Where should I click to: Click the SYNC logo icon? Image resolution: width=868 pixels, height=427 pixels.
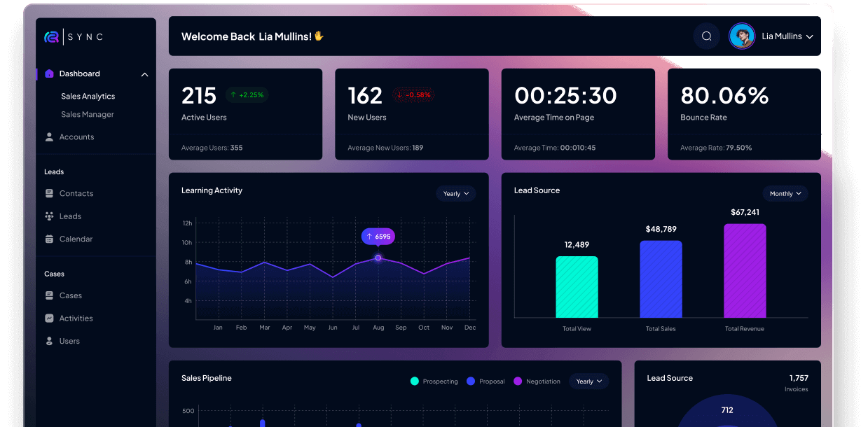[51, 37]
